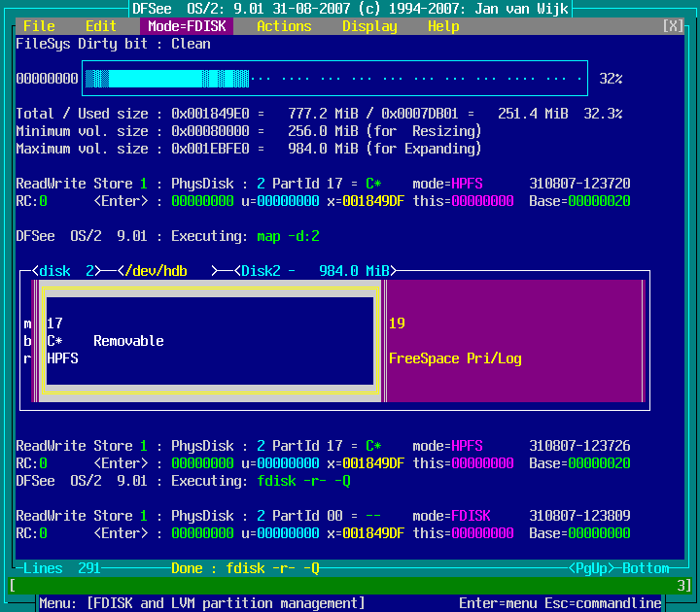Click the Bottom indicator in status border
Image resolution: width=700 pixels, height=612 pixels.
click(646, 568)
